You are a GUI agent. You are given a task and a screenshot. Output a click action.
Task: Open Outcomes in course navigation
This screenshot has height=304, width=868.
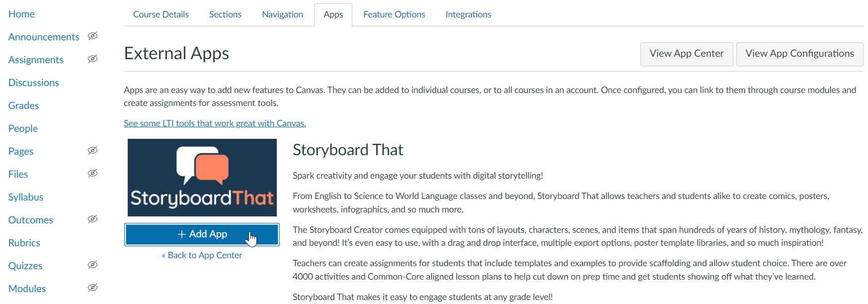31,220
